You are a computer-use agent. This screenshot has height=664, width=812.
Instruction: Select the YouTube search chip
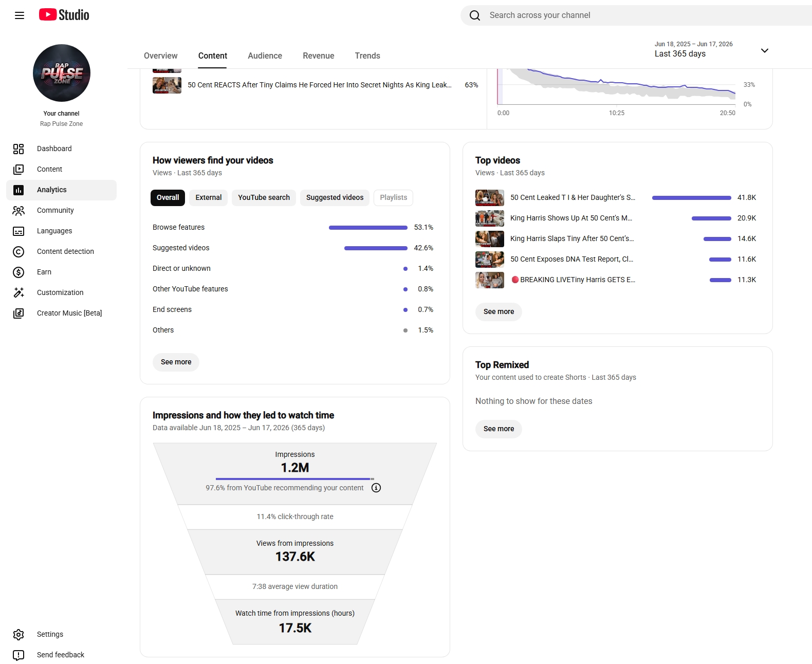(x=264, y=197)
